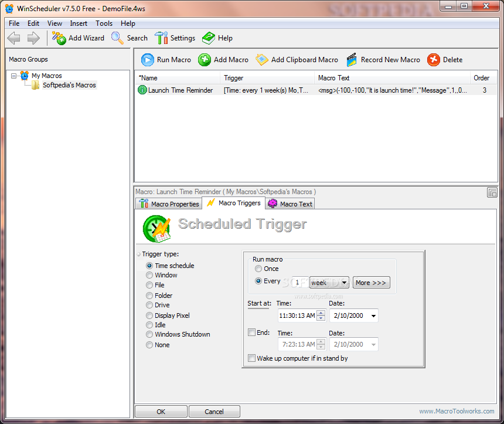
Task: Switch to the Macro Text tab
Action: (x=290, y=204)
